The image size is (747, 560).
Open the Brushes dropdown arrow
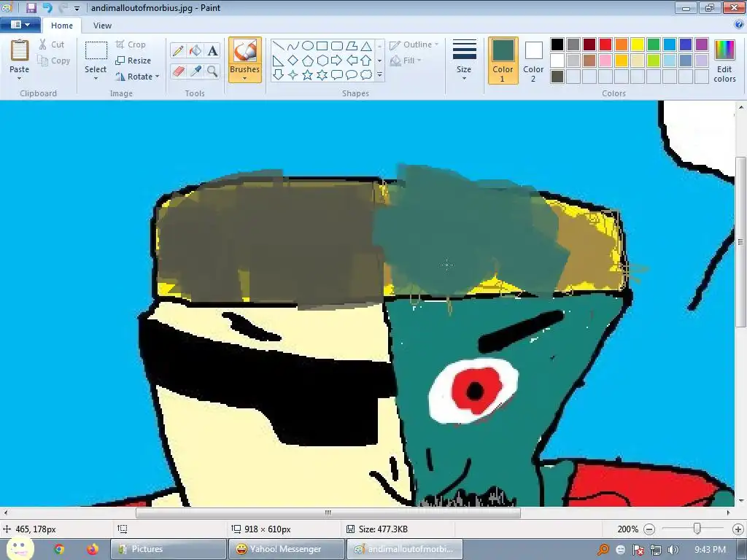click(244, 79)
